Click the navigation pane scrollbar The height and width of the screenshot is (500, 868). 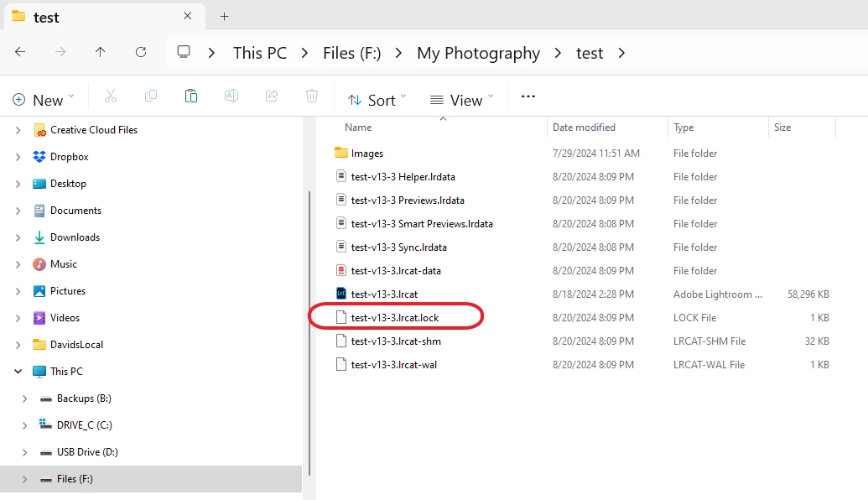pos(309,332)
